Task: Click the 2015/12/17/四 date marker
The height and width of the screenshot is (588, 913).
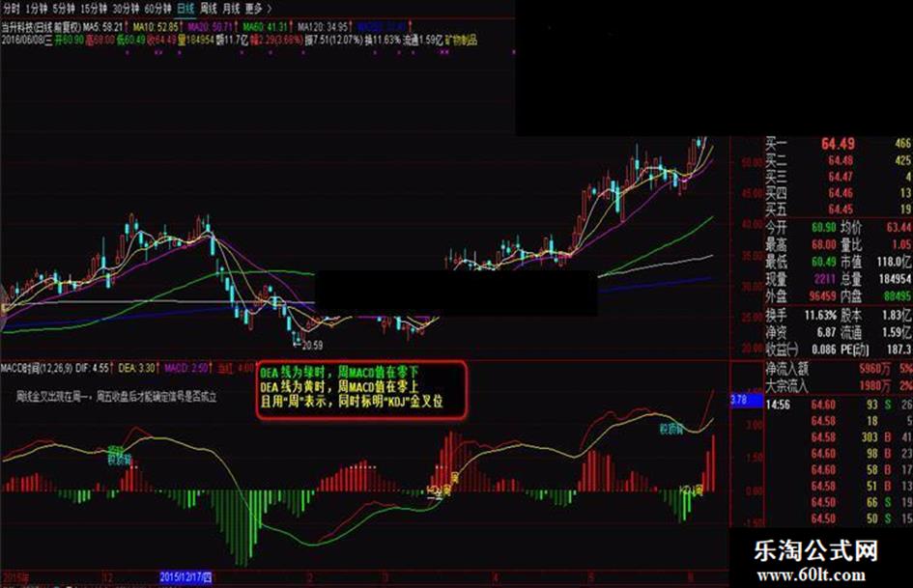Action: 185,577
